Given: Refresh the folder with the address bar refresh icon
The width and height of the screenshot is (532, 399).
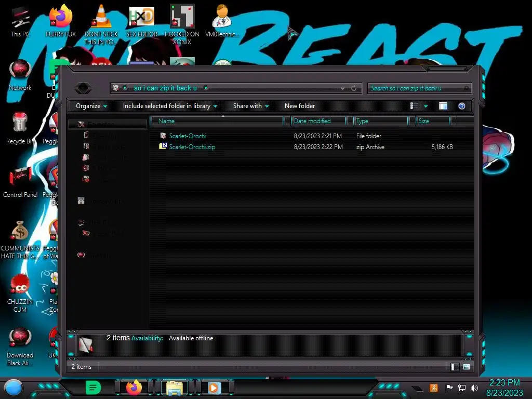Looking at the screenshot, I should (354, 88).
